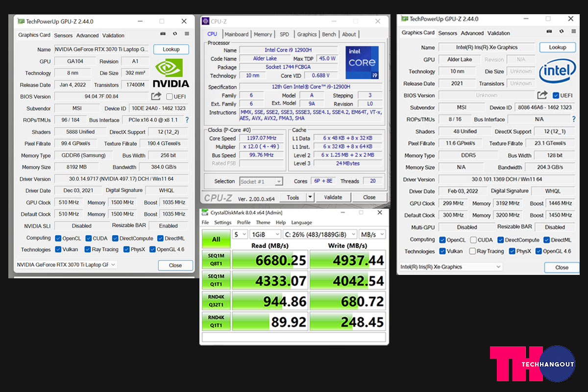This screenshot has height=392, width=588.
Task: Open CrystalDiskMark test count dropdown showing 5
Action: click(240, 234)
